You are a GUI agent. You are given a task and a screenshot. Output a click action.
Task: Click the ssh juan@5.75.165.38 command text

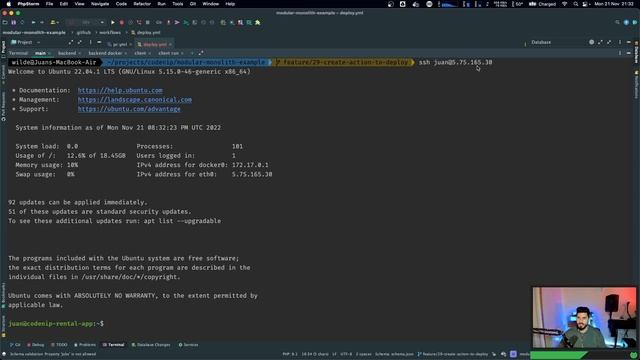click(x=455, y=62)
